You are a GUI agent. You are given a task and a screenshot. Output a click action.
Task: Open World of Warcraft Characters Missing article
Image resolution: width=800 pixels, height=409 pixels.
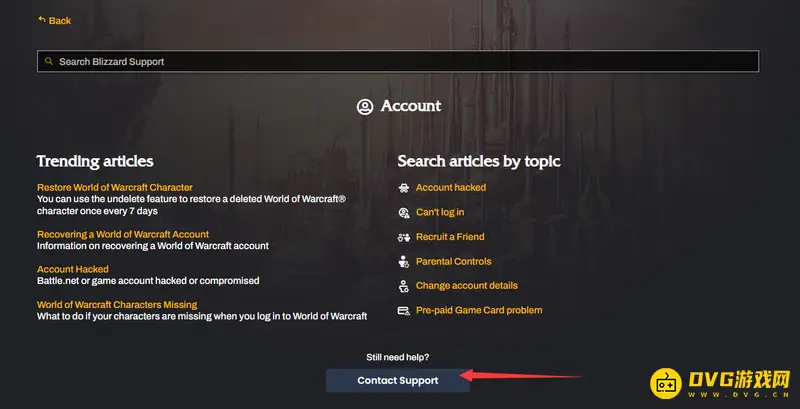pyautogui.click(x=117, y=304)
